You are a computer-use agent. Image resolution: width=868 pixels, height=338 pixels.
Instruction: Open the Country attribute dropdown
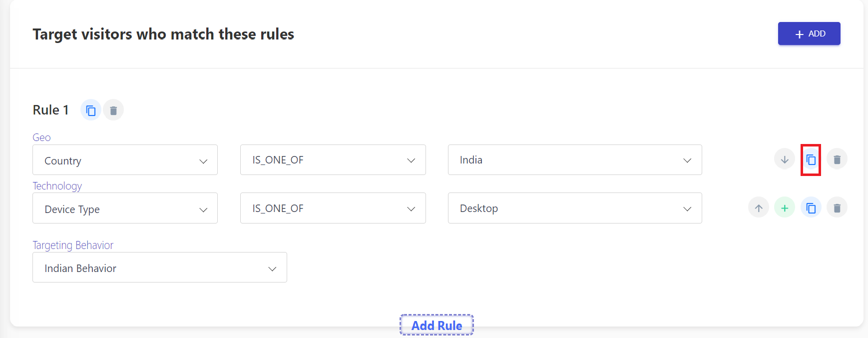[x=125, y=160]
